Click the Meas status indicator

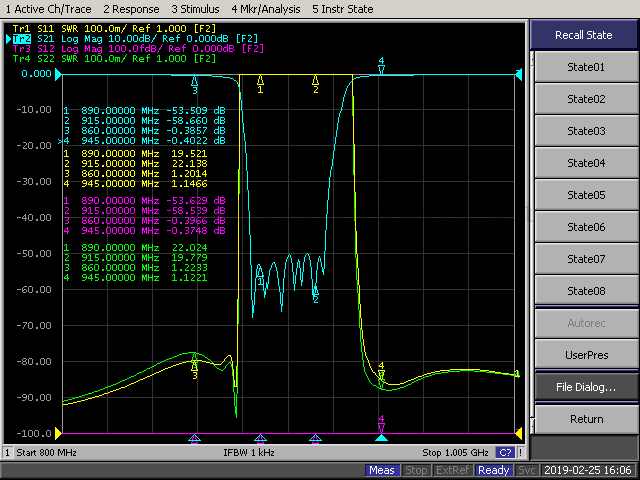[382, 470]
